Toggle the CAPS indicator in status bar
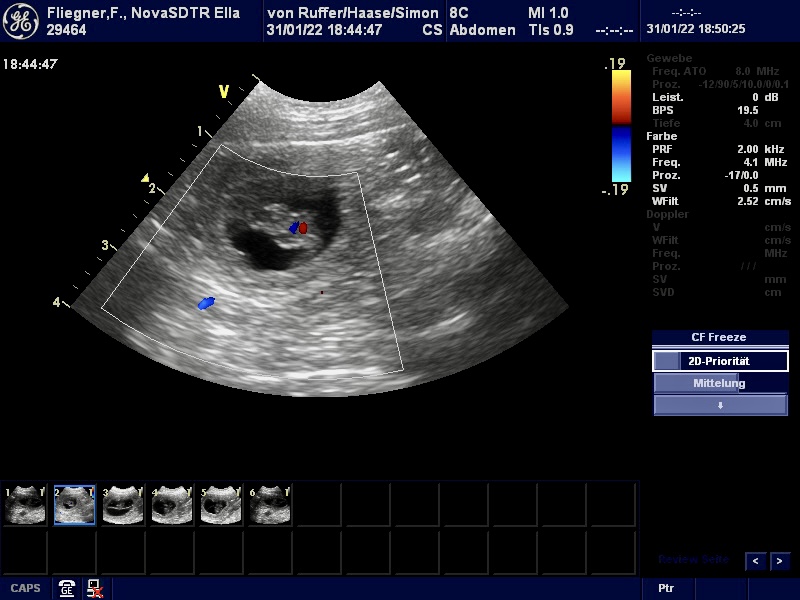This screenshot has height=600, width=800. tap(25, 588)
